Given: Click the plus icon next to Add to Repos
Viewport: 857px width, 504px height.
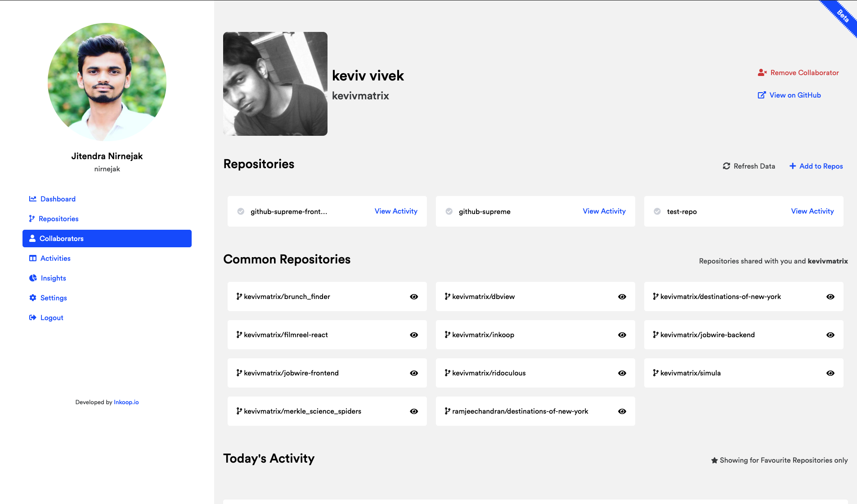Looking at the screenshot, I should [792, 166].
